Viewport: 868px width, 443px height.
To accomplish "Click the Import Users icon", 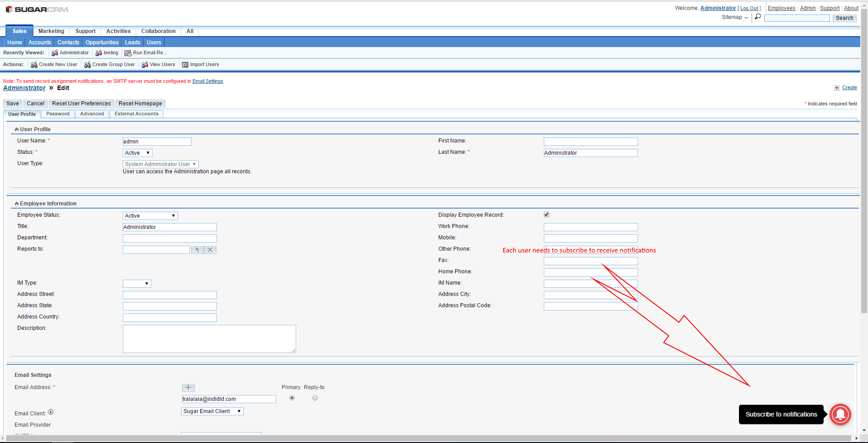I will (185, 65).
